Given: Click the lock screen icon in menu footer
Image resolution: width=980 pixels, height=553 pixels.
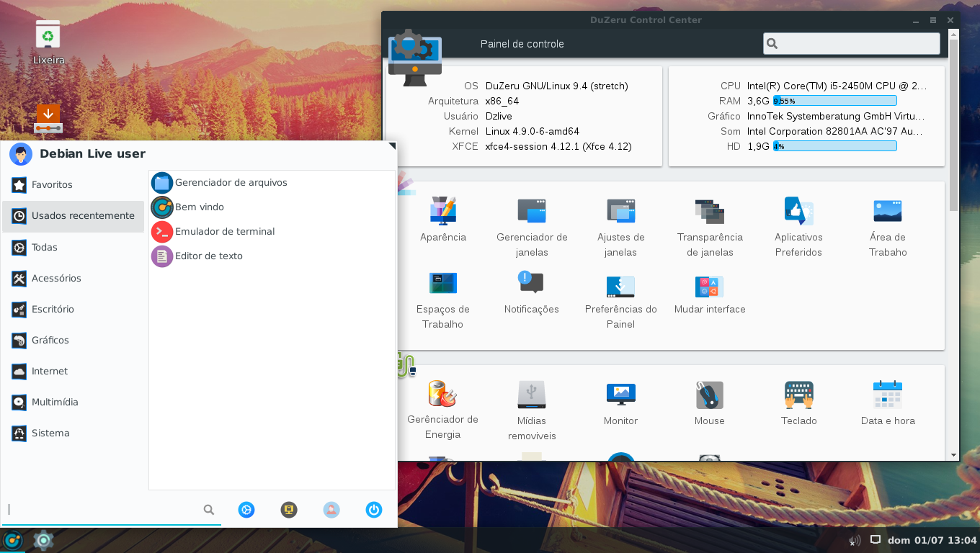Looking at the screenshot, I should pos(289,510).
